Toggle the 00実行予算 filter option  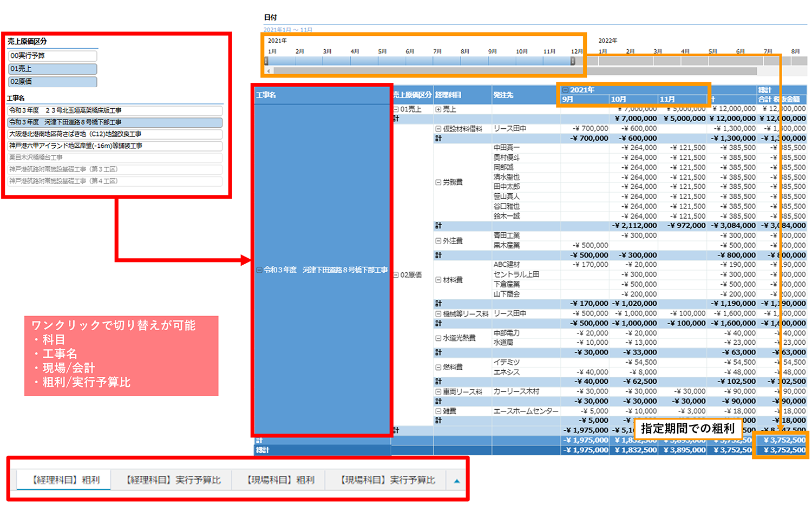point(53,56)
